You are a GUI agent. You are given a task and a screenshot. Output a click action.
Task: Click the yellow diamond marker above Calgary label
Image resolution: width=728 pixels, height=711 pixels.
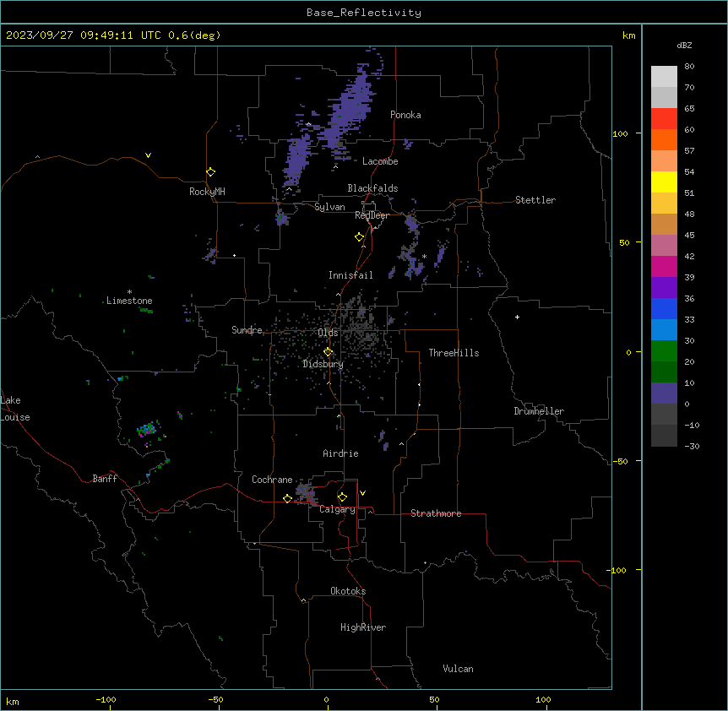(342, 497)
